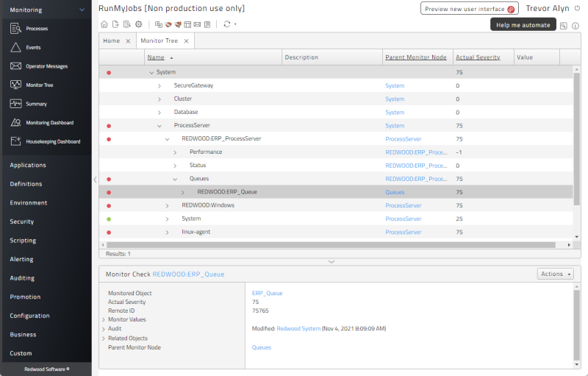
Task: Open the refresh interval dropdown arrow
Action: [235, 24]
